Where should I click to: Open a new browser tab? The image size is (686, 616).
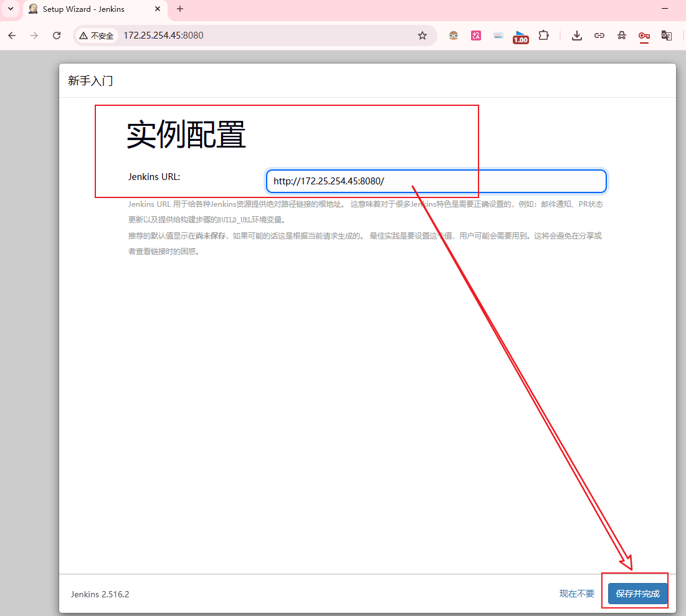pos(180,9)
